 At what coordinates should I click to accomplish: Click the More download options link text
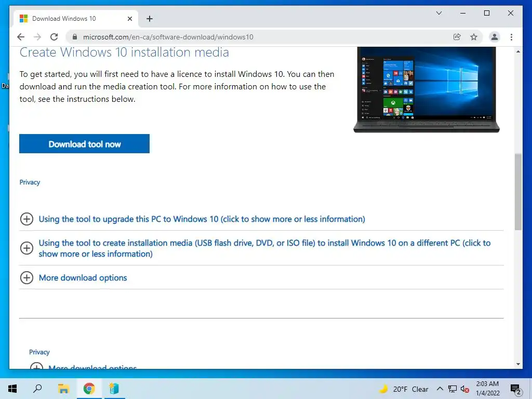(x=83, y=278)
